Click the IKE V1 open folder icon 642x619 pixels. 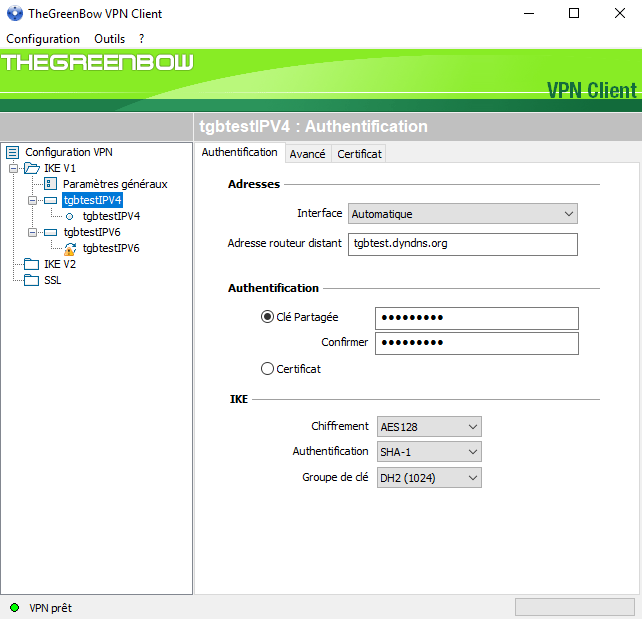(32, 168)
